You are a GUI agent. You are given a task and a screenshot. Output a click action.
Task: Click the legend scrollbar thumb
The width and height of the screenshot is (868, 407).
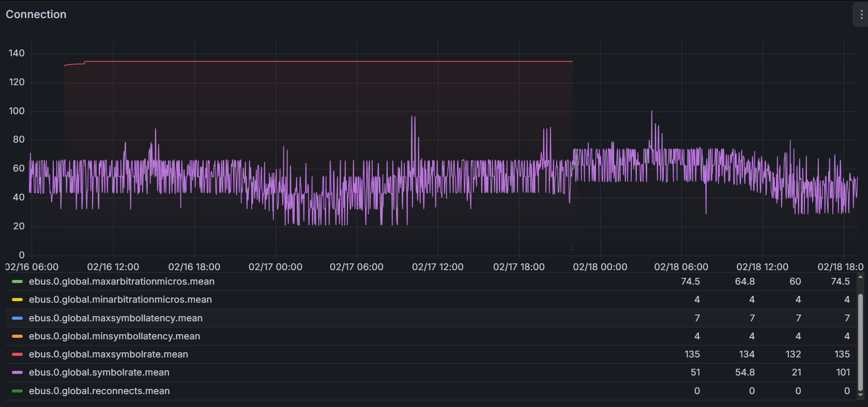tap(860, 342)
